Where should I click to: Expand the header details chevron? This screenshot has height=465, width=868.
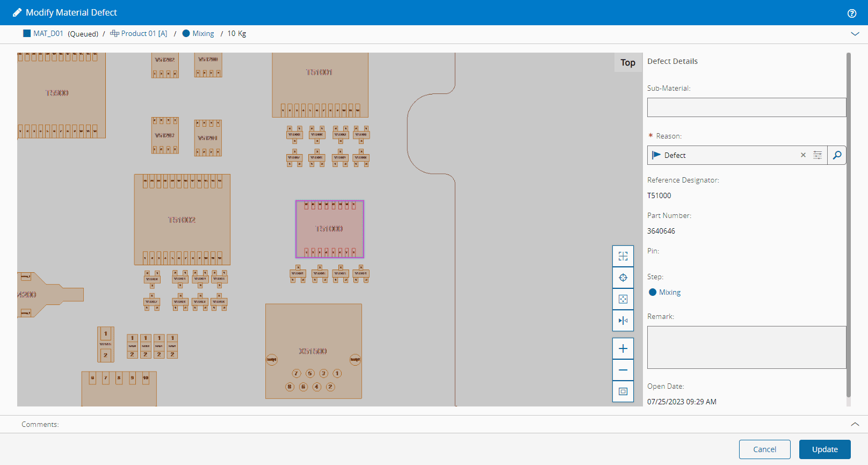[855, 34]
